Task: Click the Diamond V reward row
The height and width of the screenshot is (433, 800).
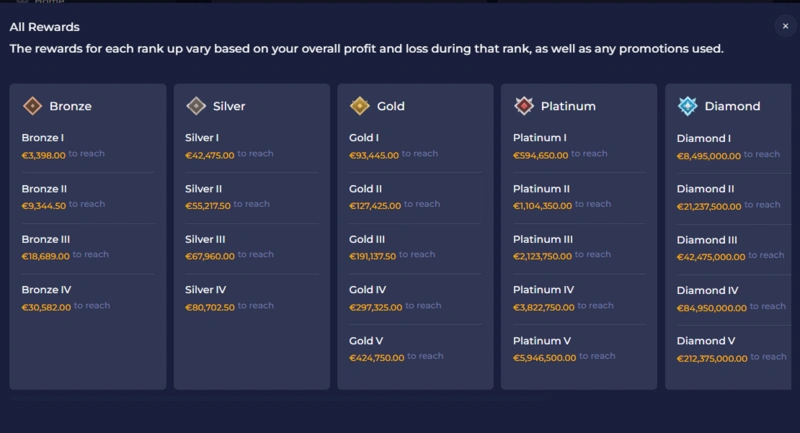Action: (732, 349)
